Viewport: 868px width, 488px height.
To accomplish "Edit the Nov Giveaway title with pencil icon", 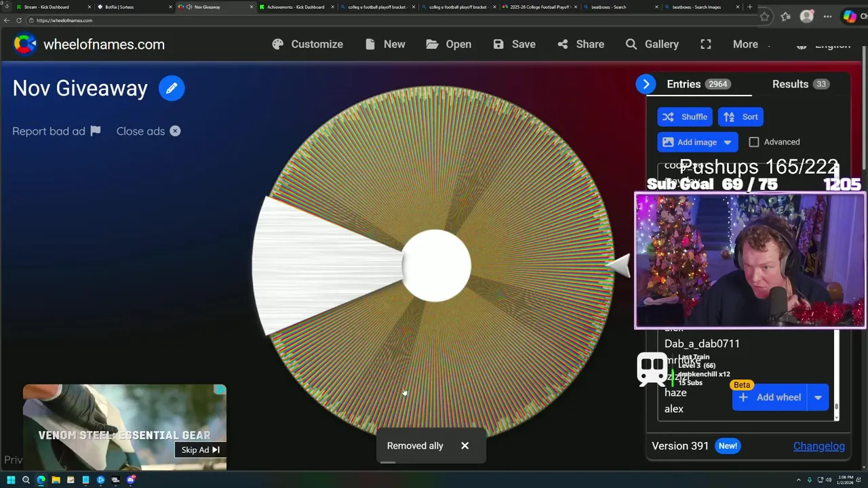I will pos(172,88).
